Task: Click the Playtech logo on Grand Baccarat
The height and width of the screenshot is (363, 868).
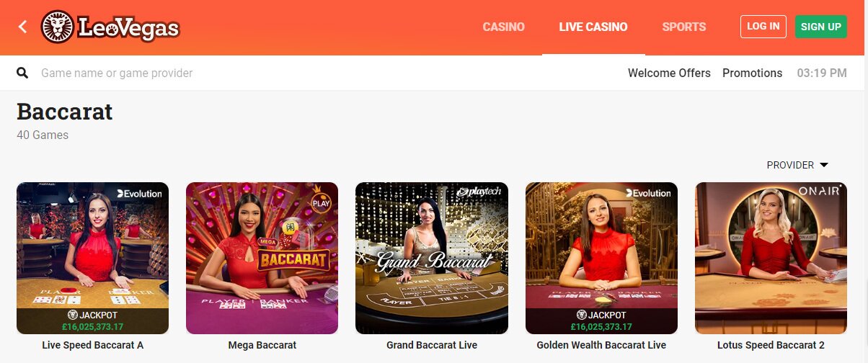Action: click(x=480, y=192)
